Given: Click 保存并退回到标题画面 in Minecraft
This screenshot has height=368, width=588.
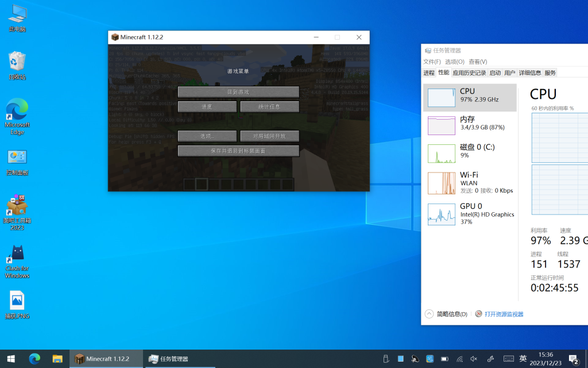Looking at the screenshot, I should tap(238, 151).
